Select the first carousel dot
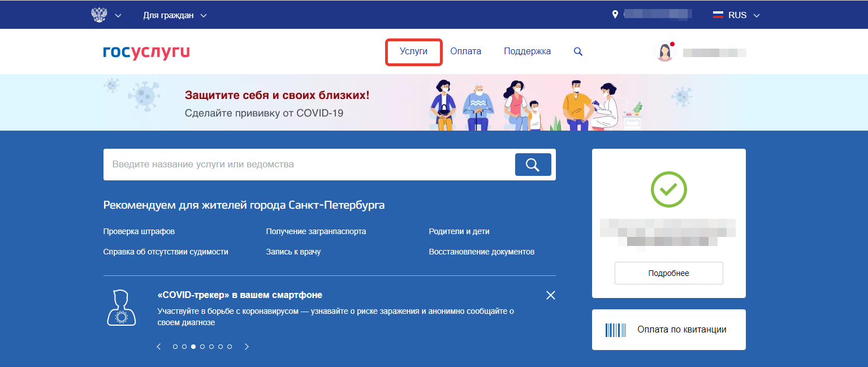The image size is (868, 367). point(175,347)
